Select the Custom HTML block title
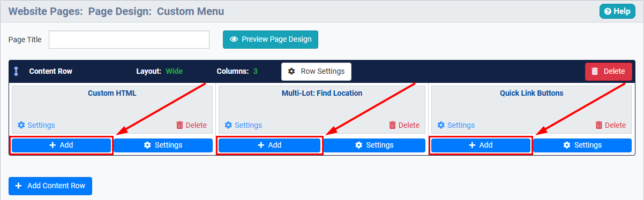Screen dimensions: 644x200 coord(112,93)
